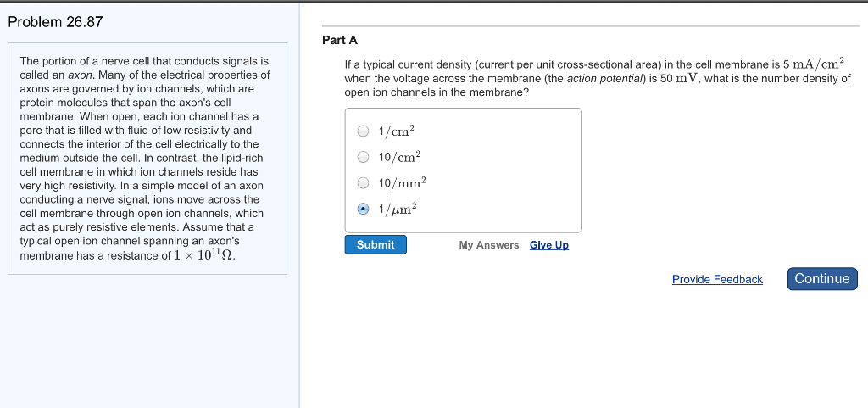Screen dimensions: 868x408
Task: Click the resistance value 1 × 10¹¹Ω
Action: coord(204,255)
